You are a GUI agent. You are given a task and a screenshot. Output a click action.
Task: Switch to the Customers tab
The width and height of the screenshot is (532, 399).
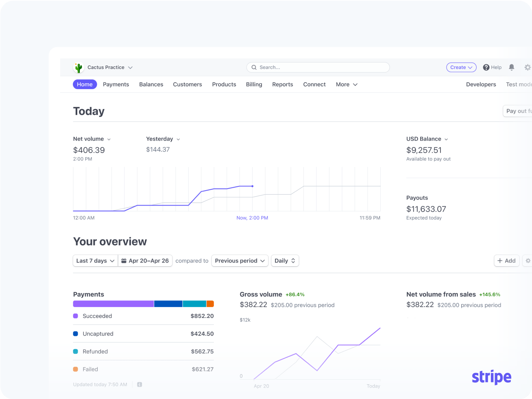coord(188,84)
